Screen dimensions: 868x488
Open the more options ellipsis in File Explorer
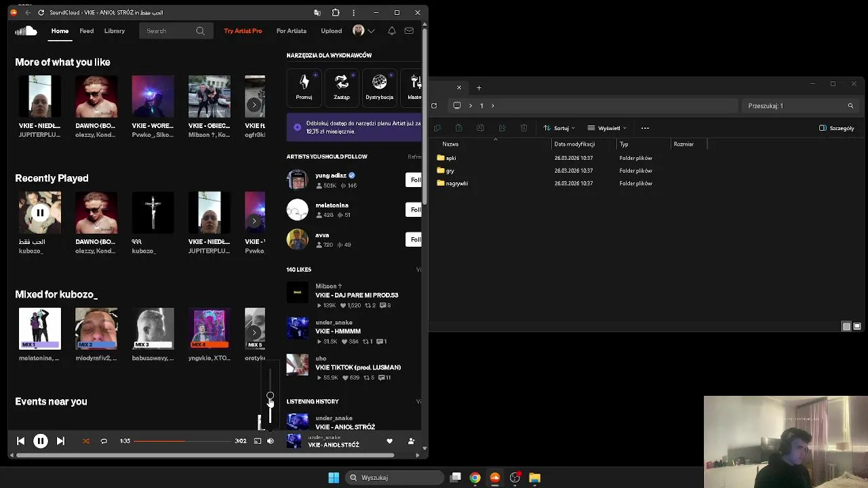click(x=645, y=128)
